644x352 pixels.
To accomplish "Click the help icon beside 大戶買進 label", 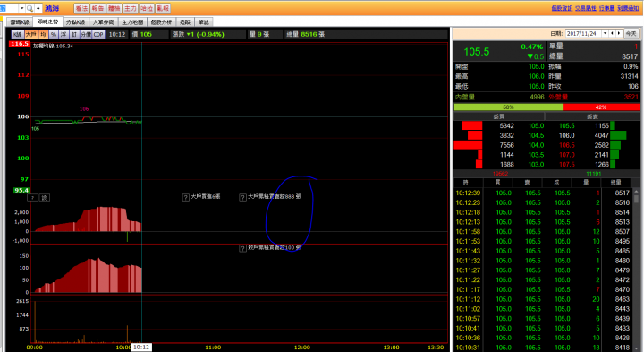I will [186, 197].
